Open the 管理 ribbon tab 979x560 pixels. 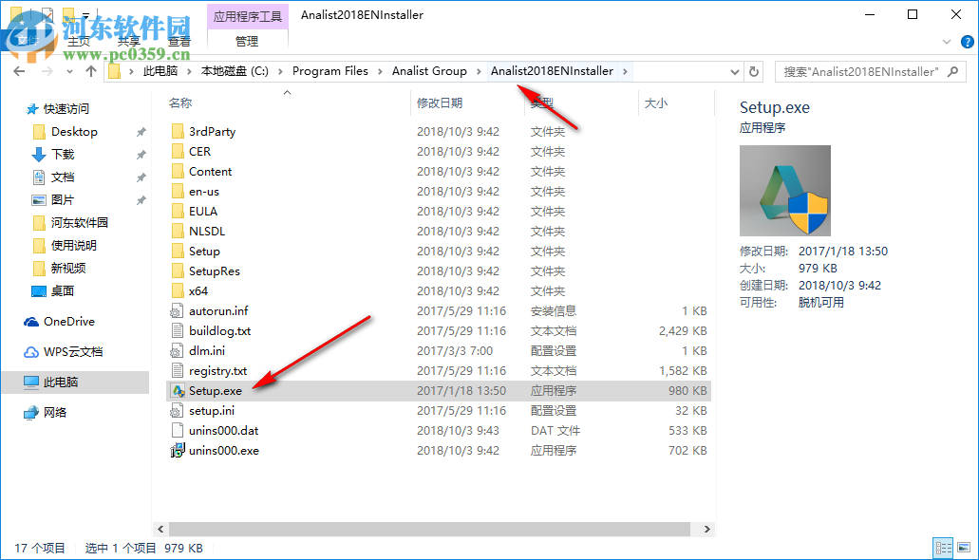(247, 41)
